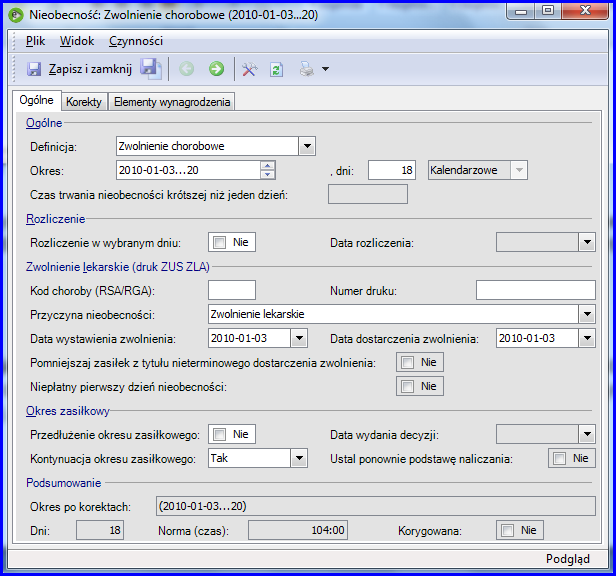
Task: Click the Kod choroby input field
Action: click(x=232, y=290)
